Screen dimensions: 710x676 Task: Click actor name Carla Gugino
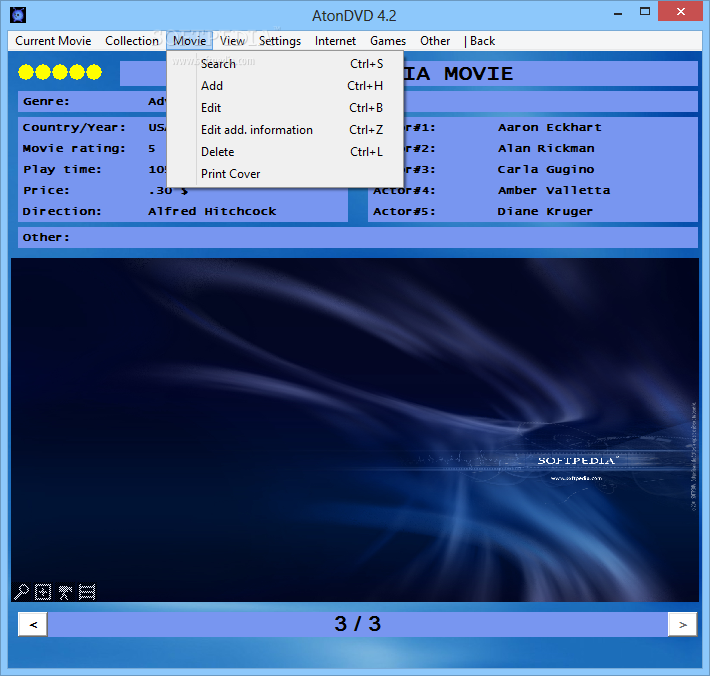point(546,169)
